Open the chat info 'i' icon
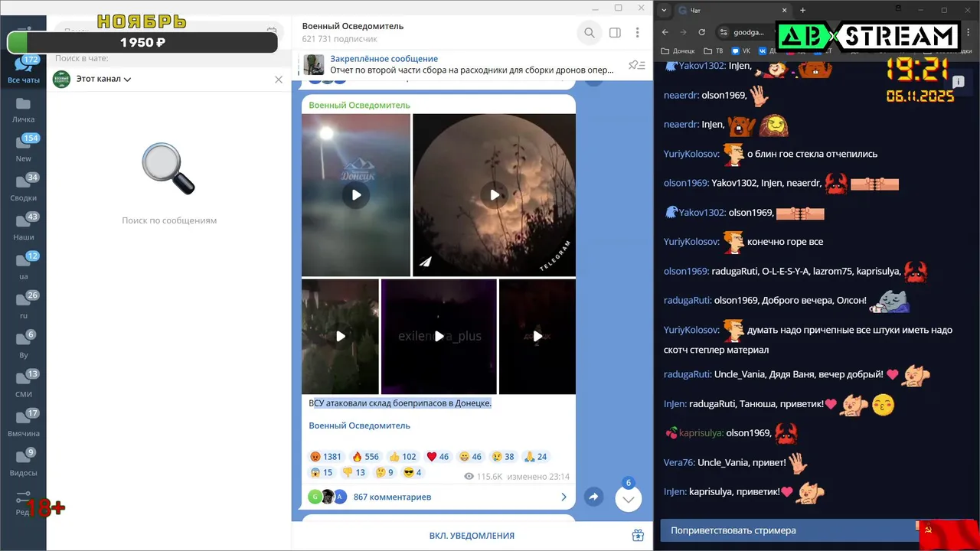This screenshot has height=551, width=980. (959, 83)
